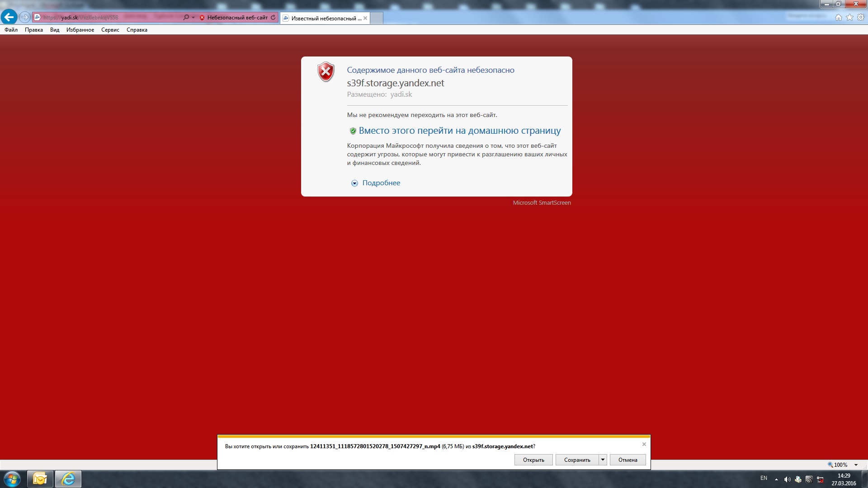The width and height of the screenshot is (868, 488).
Task: Click the volume speaker tray icon
Action: (787, 479)
